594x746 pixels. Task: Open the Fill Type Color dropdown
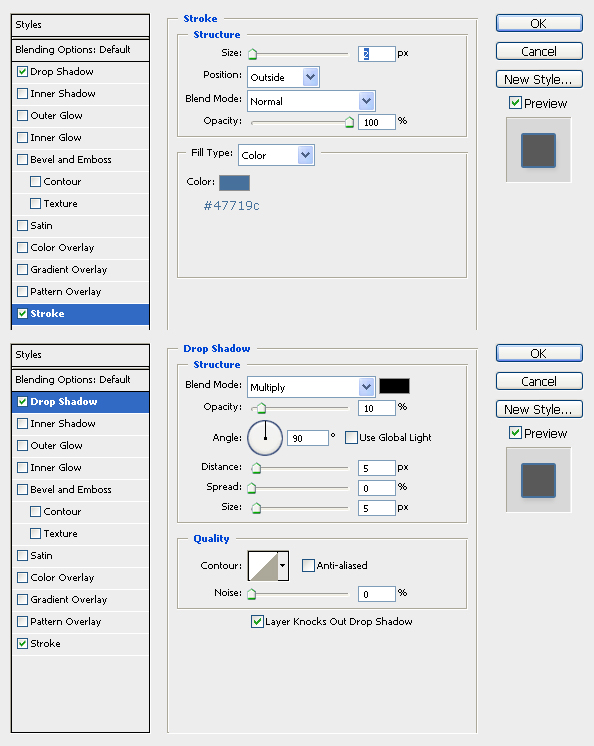(x=276, y=155)
